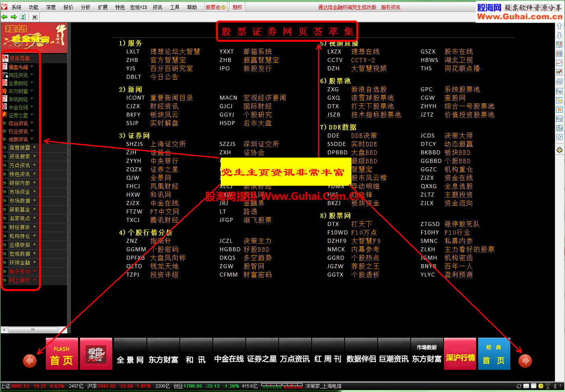Open the 重要新闻目录 link

pos(171,98)
